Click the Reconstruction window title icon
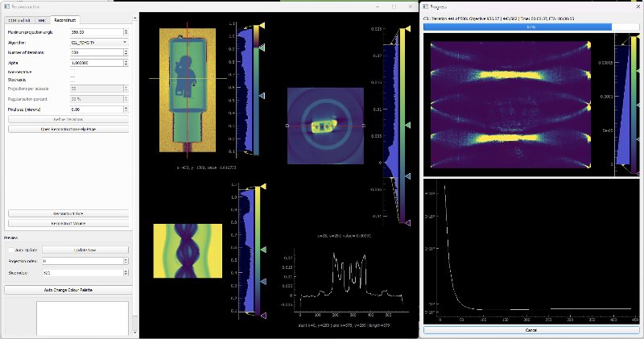 pyautogui.click(x=6, y=6)
